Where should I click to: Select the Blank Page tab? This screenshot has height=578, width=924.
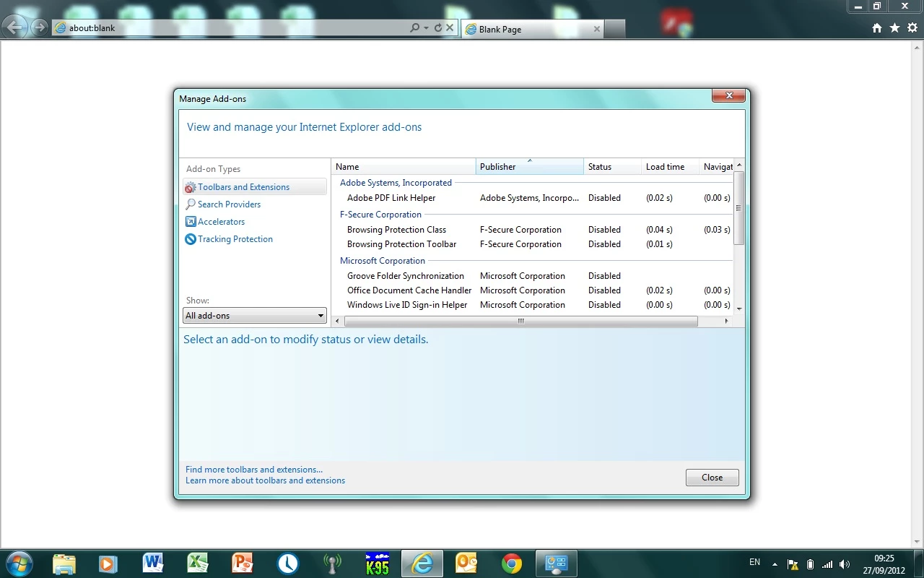tap(532, 30)
